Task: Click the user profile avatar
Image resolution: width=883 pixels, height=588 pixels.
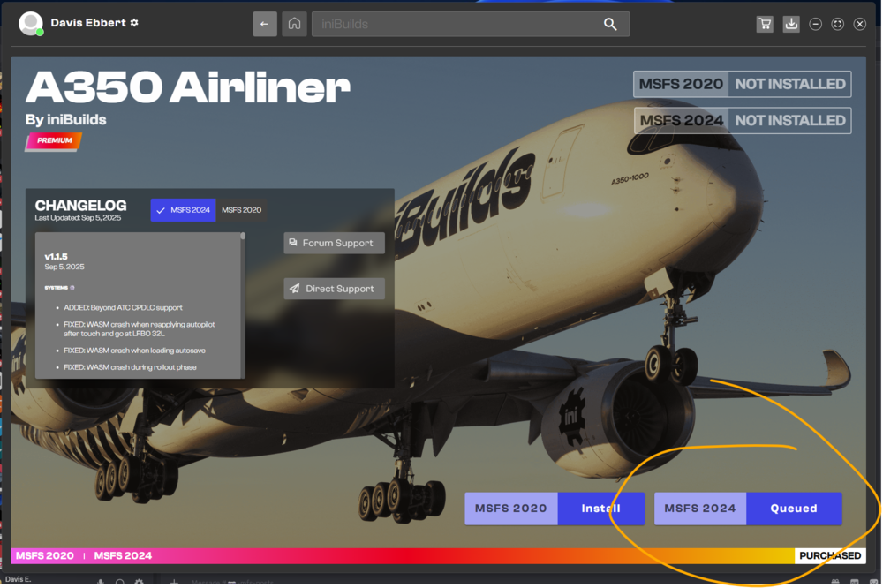Action: click(x=32, y=24)
